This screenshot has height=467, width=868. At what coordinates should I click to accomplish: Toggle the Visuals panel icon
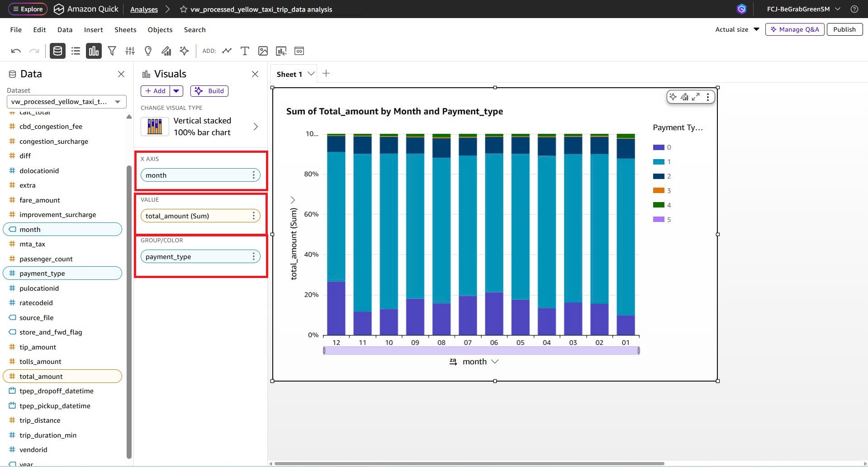[x=94, y=51]
